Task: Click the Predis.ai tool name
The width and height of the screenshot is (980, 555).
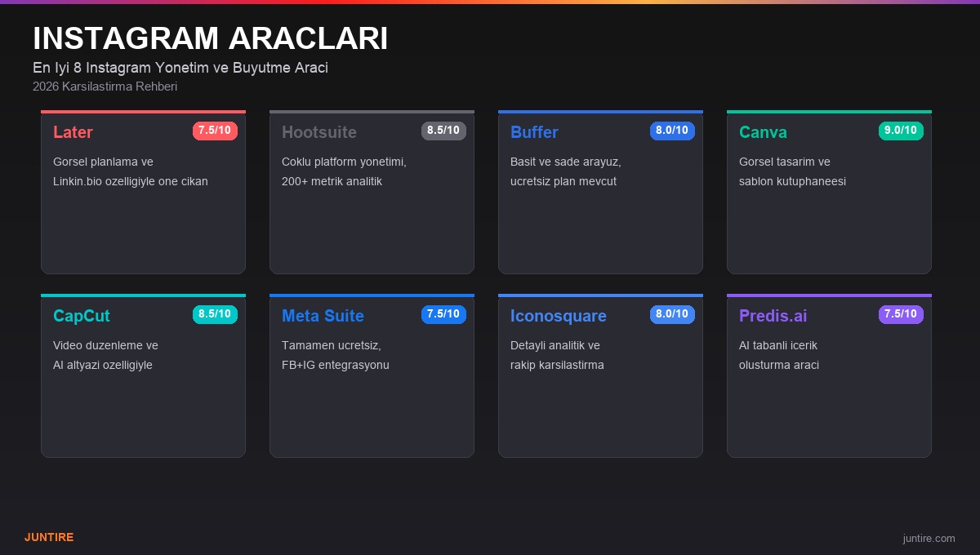Action: [773, 316]
